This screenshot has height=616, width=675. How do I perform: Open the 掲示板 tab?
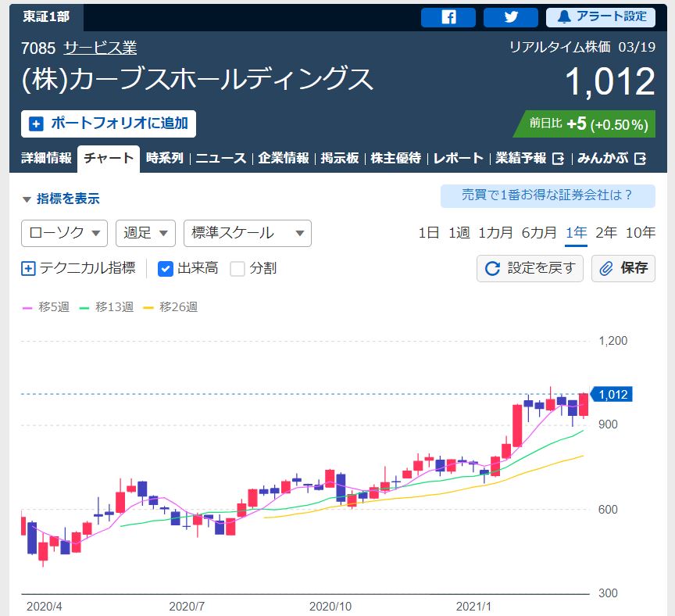[340, 158]
